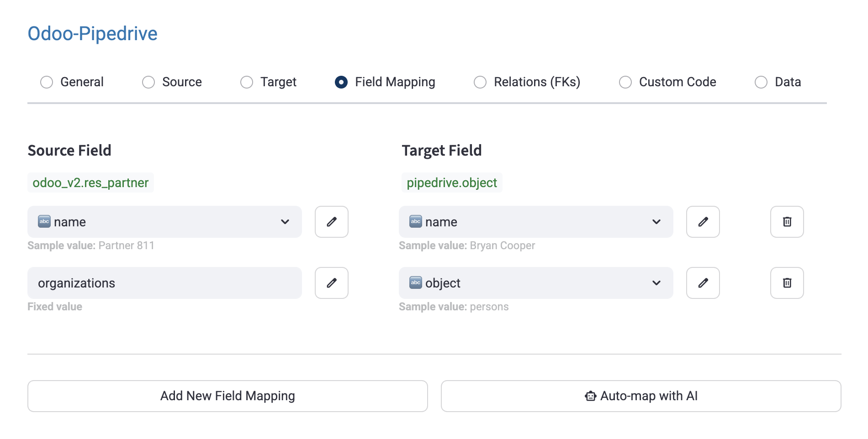Select the Field Mapping radio option
The height and width of the screenshot is (439, 868).
[x=341, y=82]
